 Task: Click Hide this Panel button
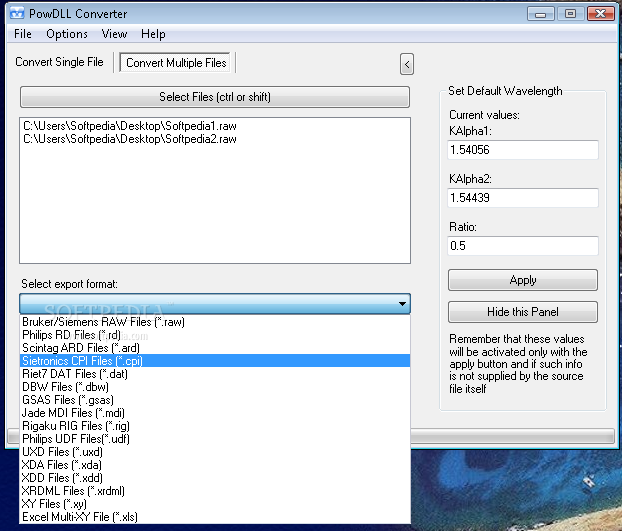tap(522, 312)
